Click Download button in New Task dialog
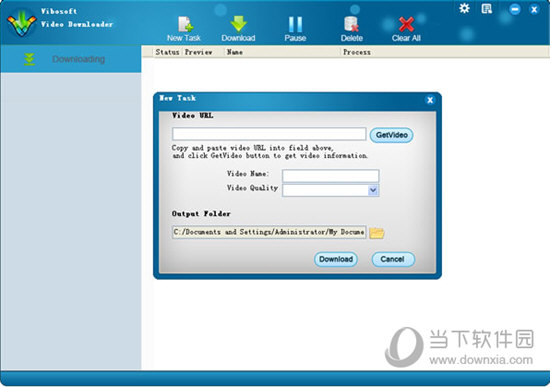This screenshot has height=387, width=550. (336, 259)
